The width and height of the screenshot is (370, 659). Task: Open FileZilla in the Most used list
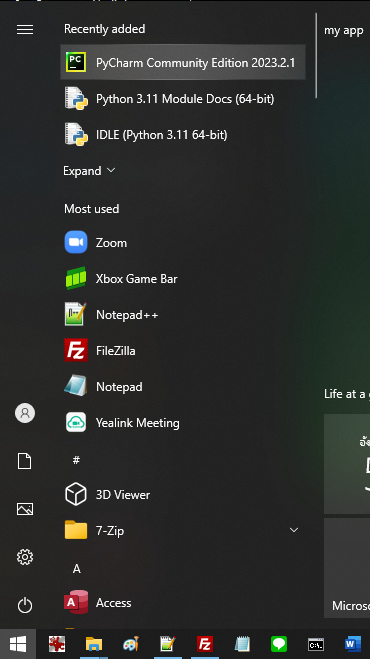click(183, 351)
